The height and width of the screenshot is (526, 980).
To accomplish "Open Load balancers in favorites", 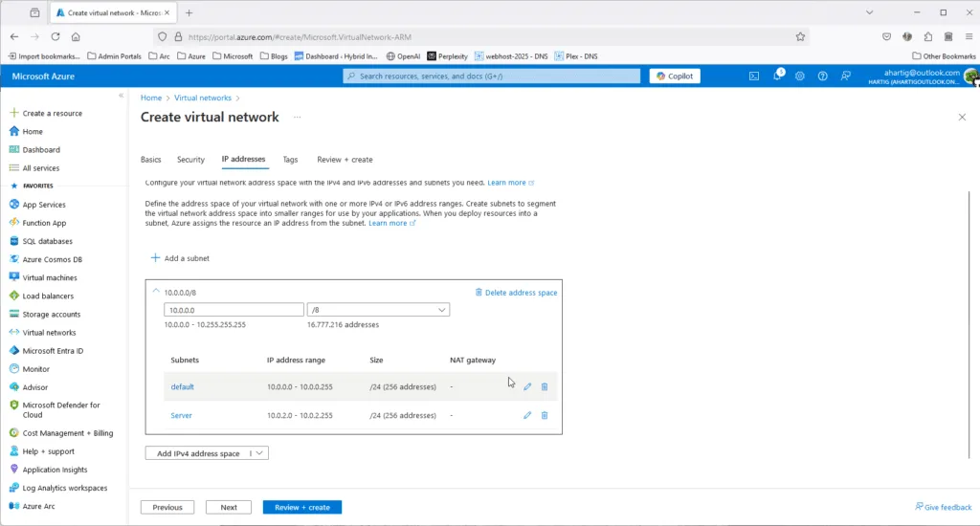I will pos(48,296).
